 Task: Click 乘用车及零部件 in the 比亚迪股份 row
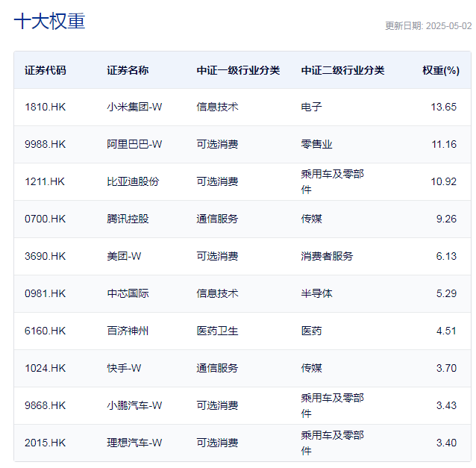click(333, 181)
